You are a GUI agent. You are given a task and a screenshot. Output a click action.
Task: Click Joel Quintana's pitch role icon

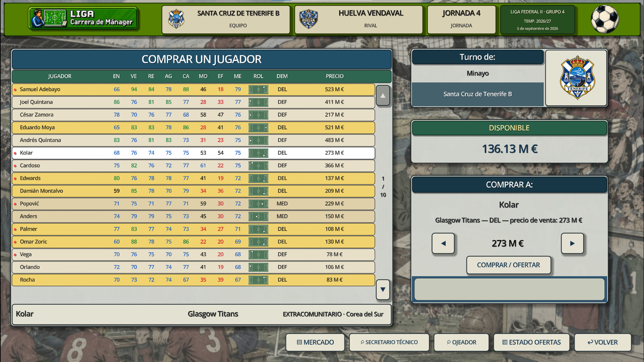tap(258, 102)
